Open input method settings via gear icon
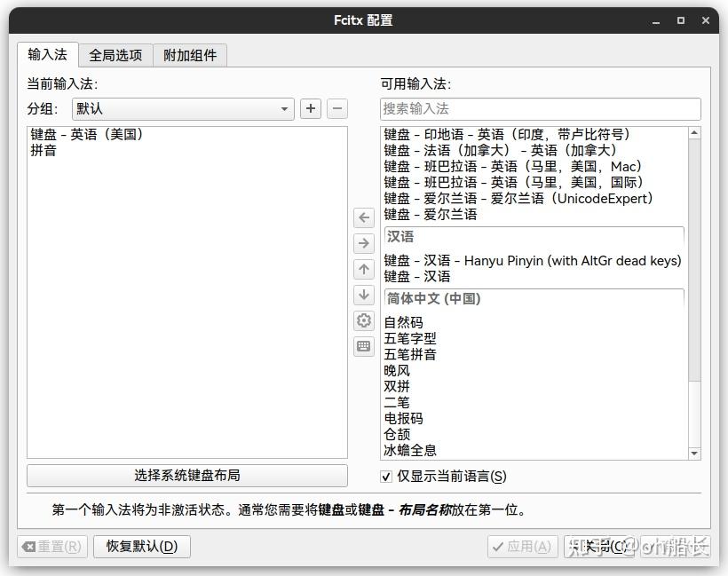The width and height of the screenshot is (728, 576). coord(363,320)
